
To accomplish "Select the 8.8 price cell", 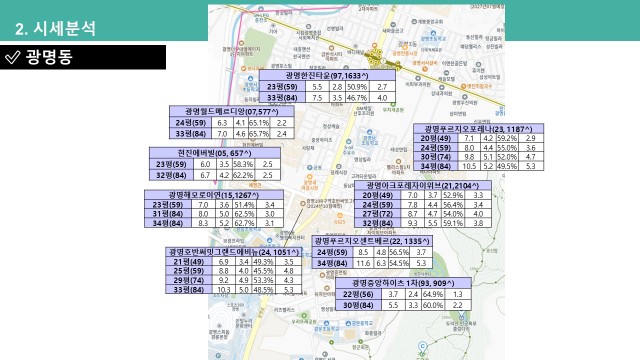I will 223,271.
